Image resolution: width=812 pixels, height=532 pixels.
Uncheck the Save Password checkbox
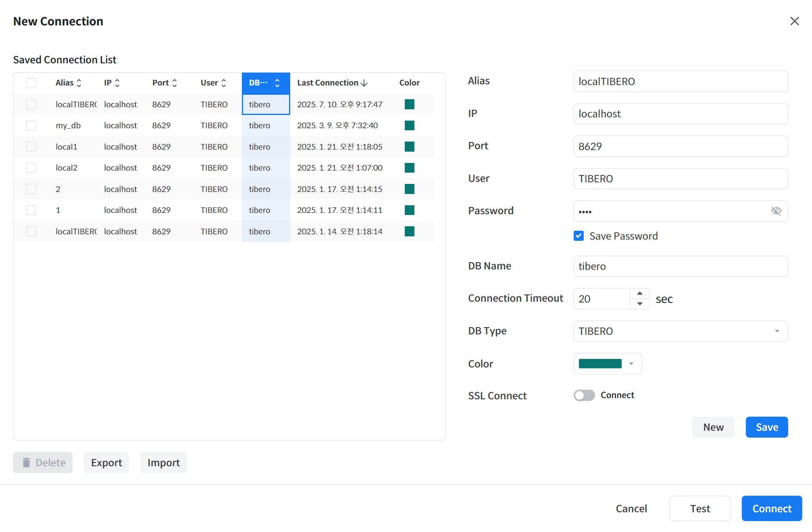point(579,236)
